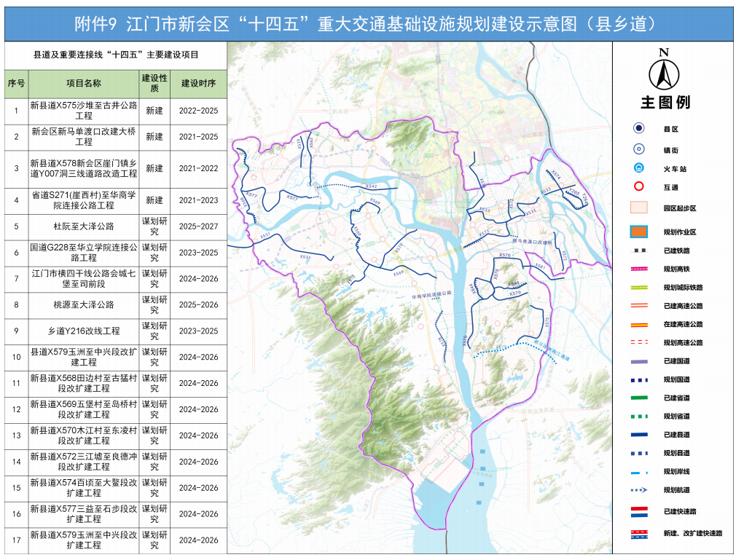This screenshot has width=736, height=560.
Task: Click the 火车站 legend icon
Action: click(639, 168)
